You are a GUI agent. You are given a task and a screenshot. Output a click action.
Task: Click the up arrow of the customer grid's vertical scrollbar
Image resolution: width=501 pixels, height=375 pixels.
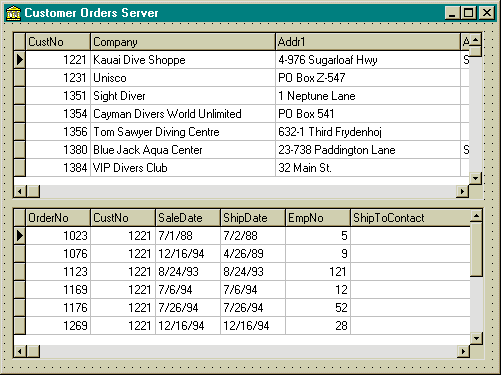tap(476, 40)
